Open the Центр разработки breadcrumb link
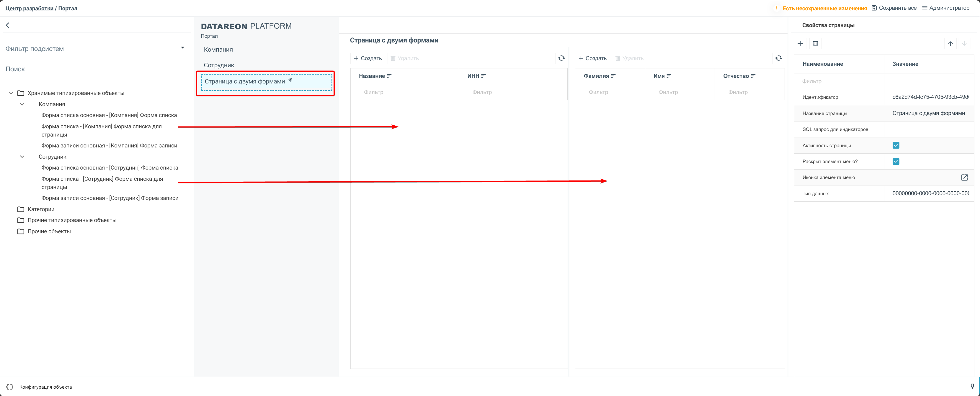This screenshot has height=396, width=980. click(29, 8)
